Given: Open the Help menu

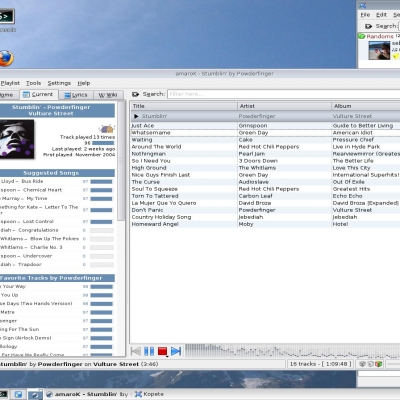Looking at the screenshot, I should pyautogui.click(x=84, y=83).
